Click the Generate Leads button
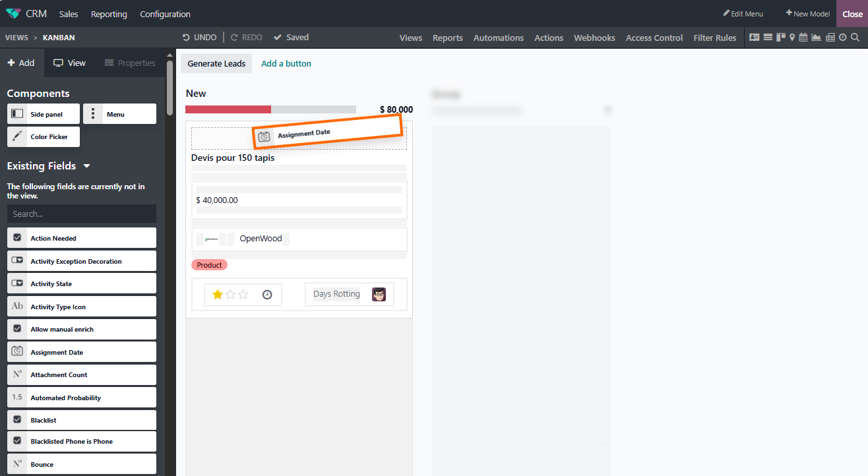Screen dimensions: 868x476 click(216, 63)
